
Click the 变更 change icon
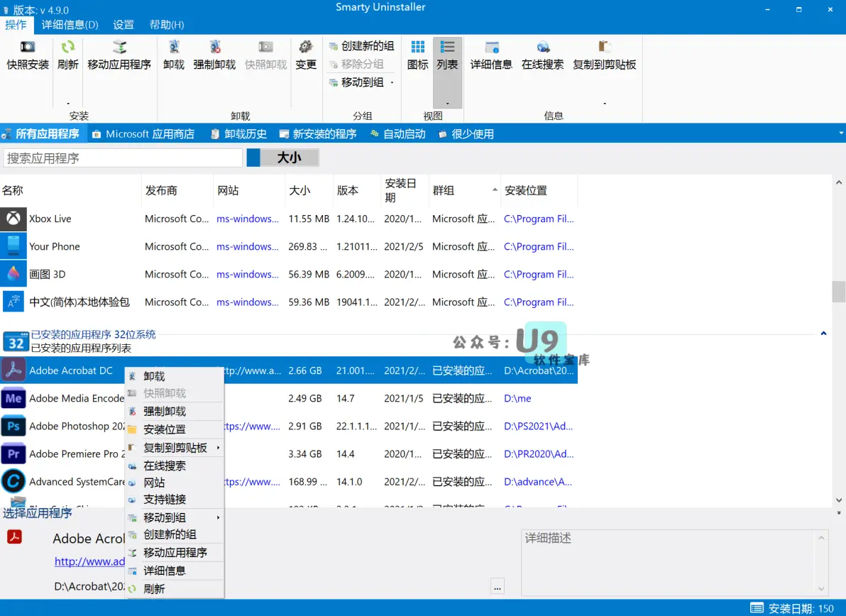click(x=306, y=47)
